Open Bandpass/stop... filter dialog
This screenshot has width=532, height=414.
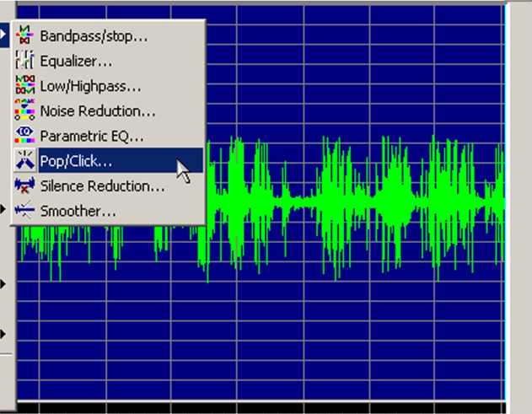coord(109,35)
